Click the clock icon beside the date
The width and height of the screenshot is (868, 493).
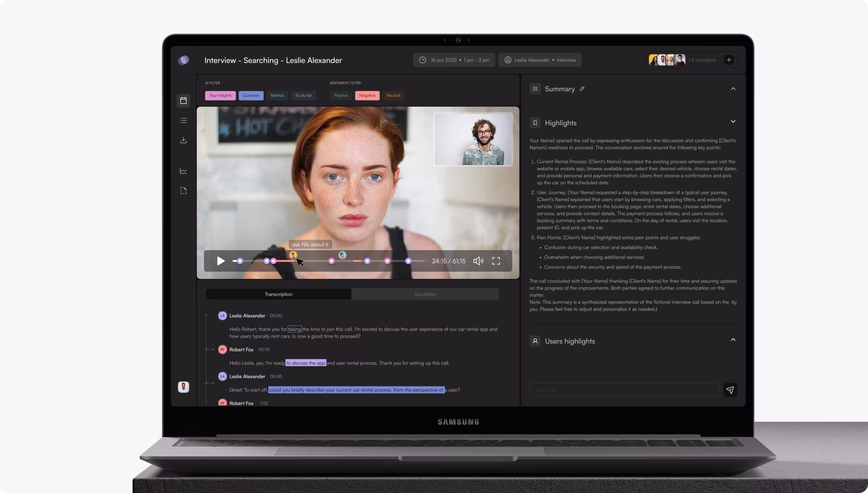422,60
